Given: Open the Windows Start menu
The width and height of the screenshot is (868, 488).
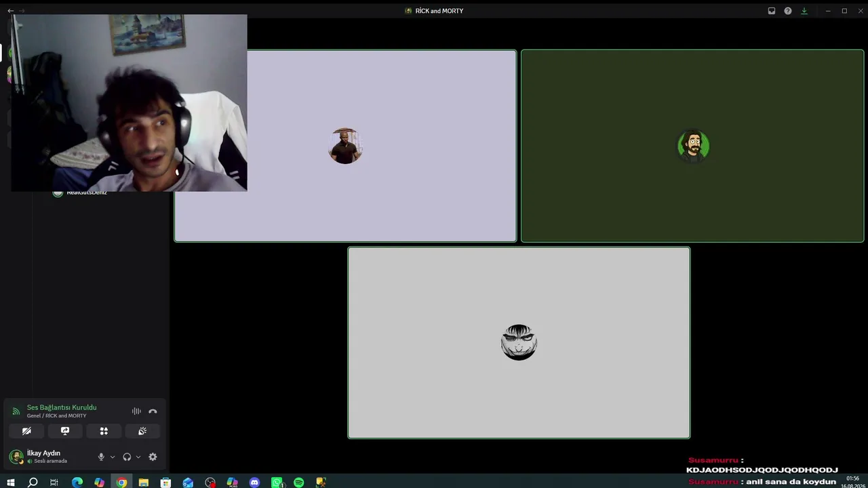Looking at the screenshot, I should click(x=10, y=483).
